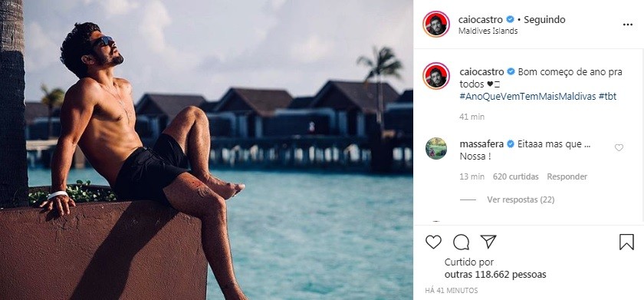
Task: Open massafera's profile avatar
Action: (435, 148)
